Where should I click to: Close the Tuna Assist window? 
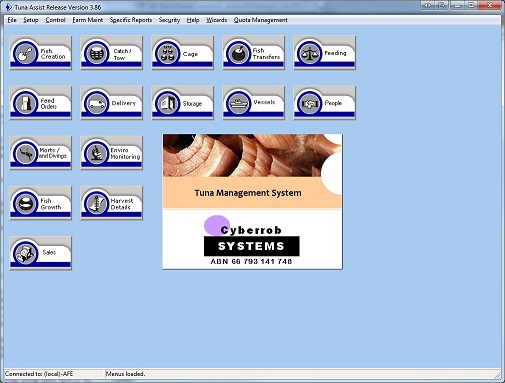click(x=490, y=5)
